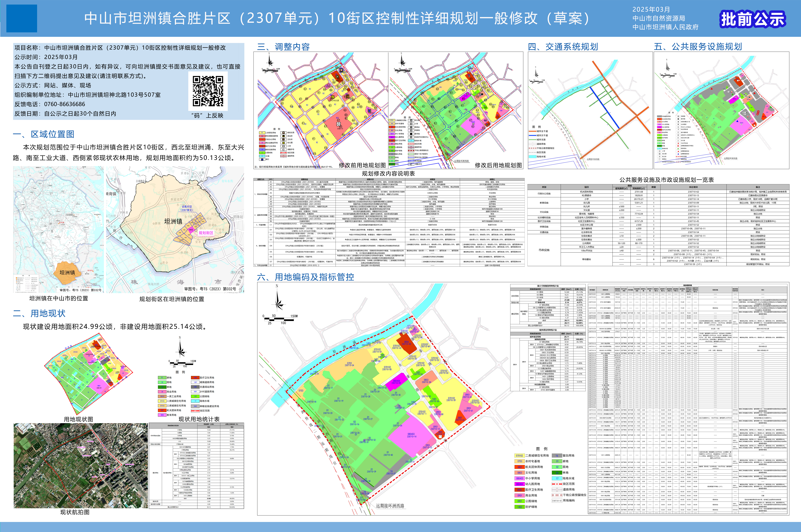Click the QR code for feedback

(x=208, y=91)
